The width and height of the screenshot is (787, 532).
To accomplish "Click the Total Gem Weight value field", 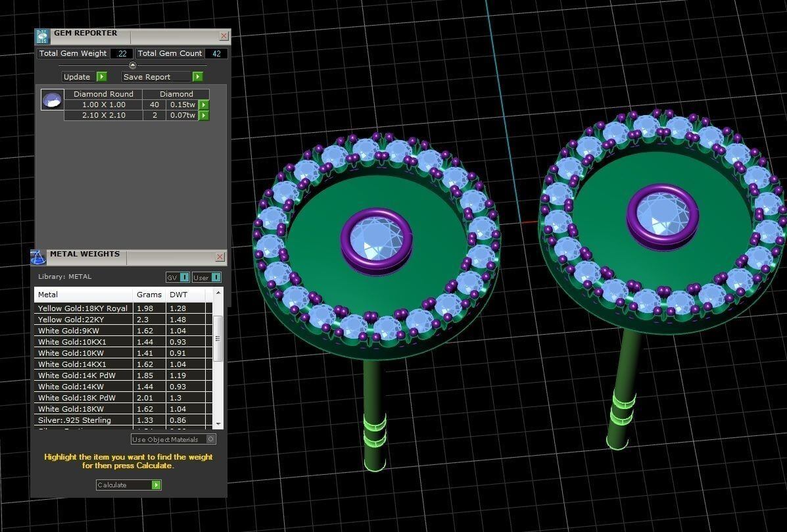I will [122, 54].
